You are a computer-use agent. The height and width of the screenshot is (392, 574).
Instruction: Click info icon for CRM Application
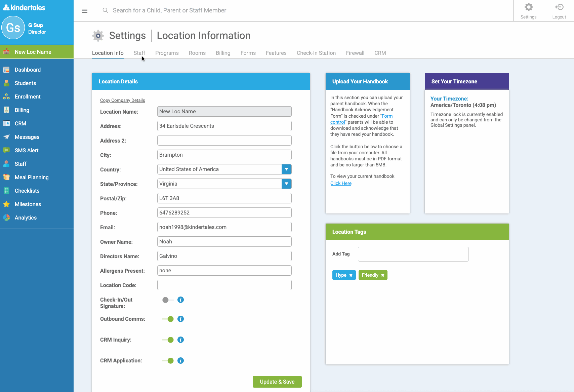click(180, 360)
